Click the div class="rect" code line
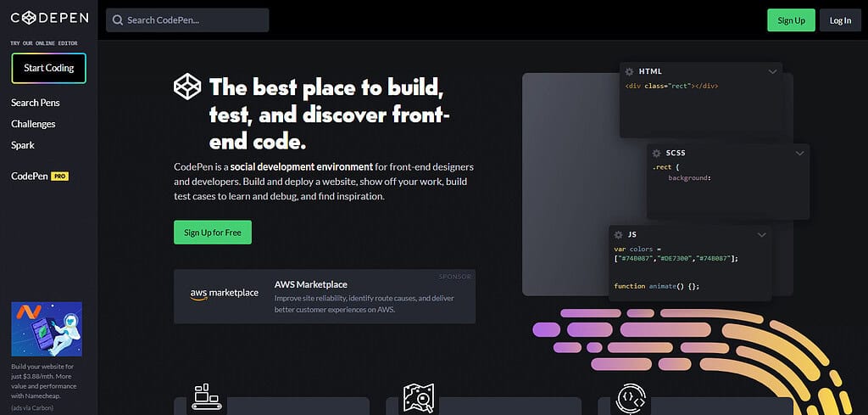Screen dimensions: 868x415 pos(671,87)
